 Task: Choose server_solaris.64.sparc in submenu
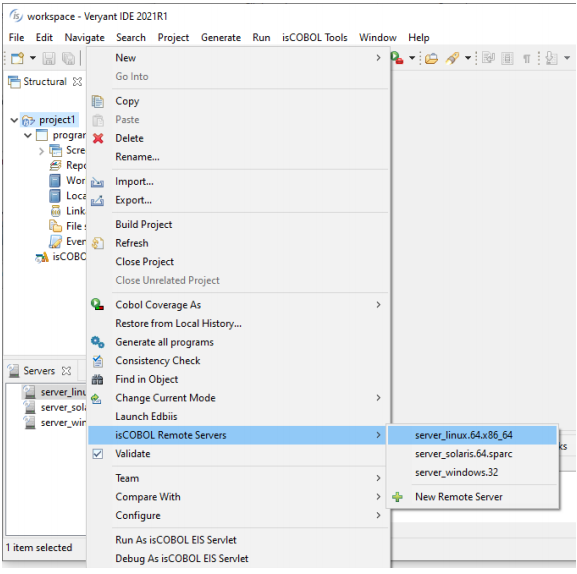click(x=472, y=454)
